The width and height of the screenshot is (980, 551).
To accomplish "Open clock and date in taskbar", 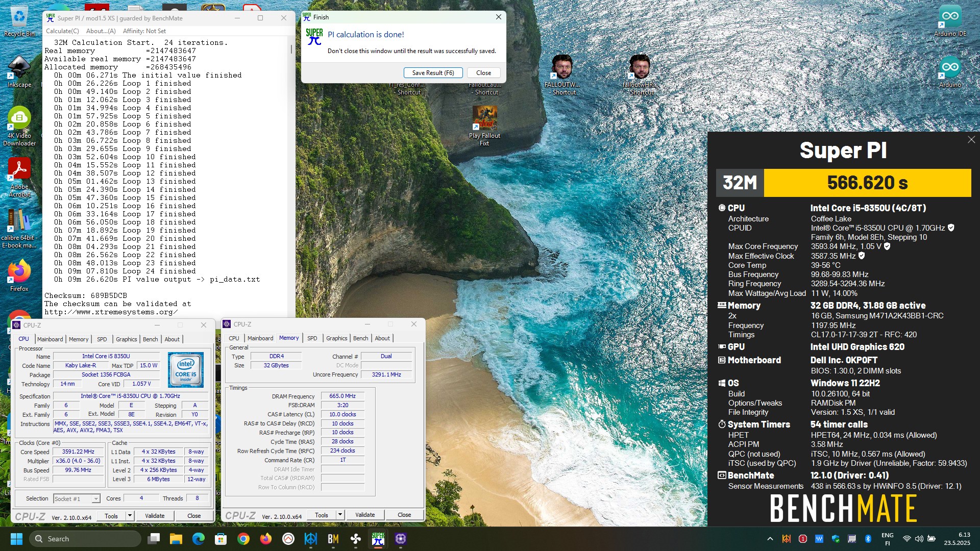I will [957, 539].
